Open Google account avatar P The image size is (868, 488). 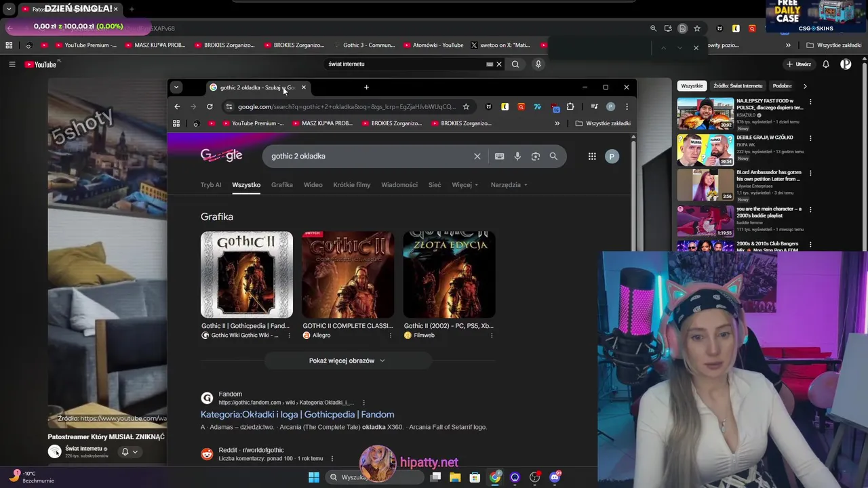pos(612,156)
